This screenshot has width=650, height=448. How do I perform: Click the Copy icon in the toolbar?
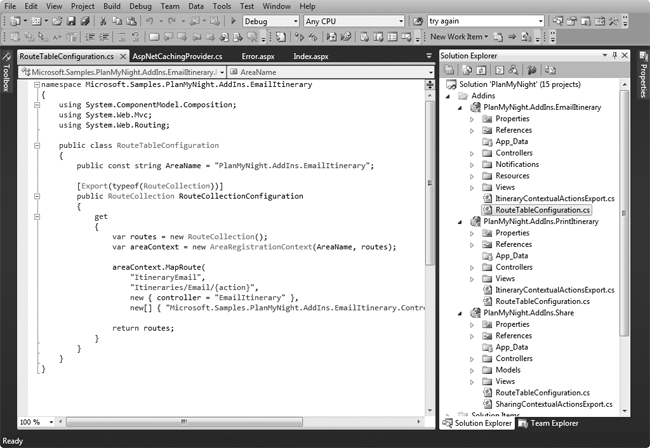point(117,21)
